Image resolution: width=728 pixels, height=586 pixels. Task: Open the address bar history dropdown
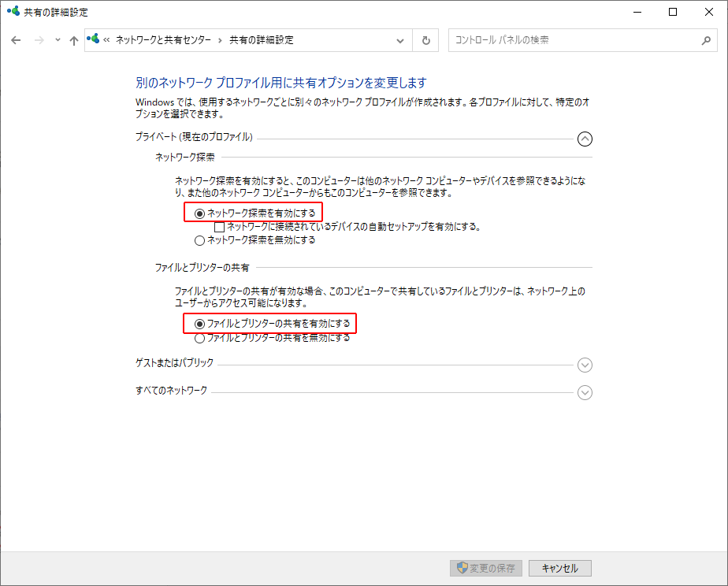pos(400,40)
